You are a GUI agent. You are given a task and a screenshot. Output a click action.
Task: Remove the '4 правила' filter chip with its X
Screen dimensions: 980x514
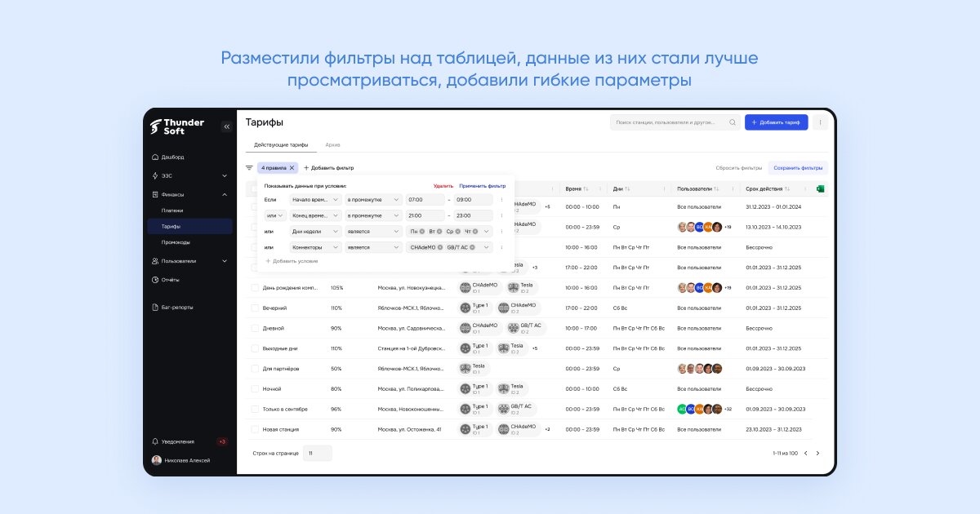(x=292, y=168)
